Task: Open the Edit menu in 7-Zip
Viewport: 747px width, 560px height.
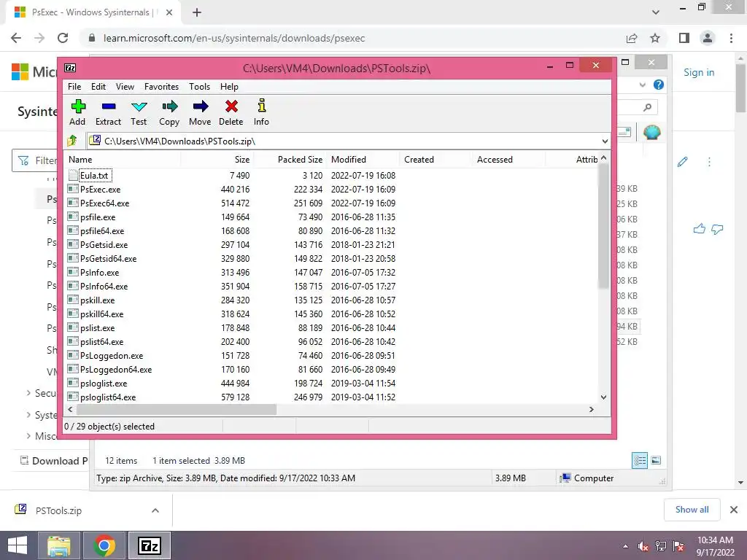Action: pyautogui.click(x=98, y=87)
